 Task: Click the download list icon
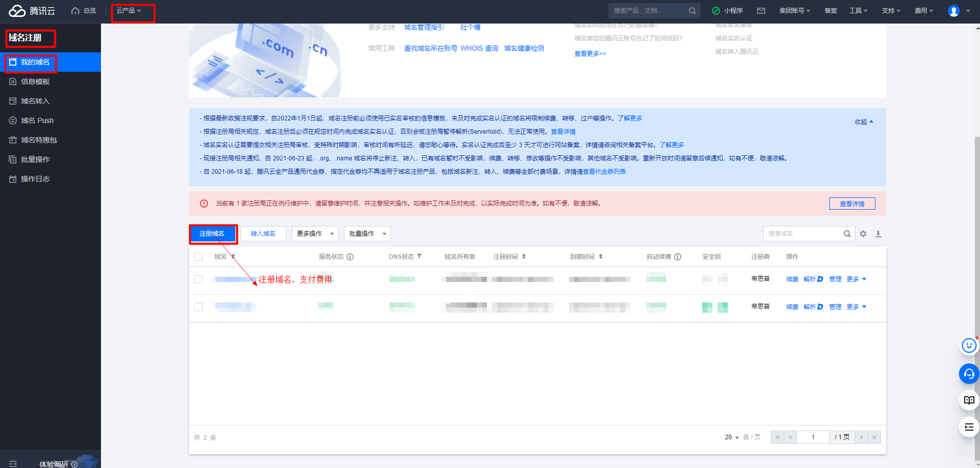(x=878, y=234)
